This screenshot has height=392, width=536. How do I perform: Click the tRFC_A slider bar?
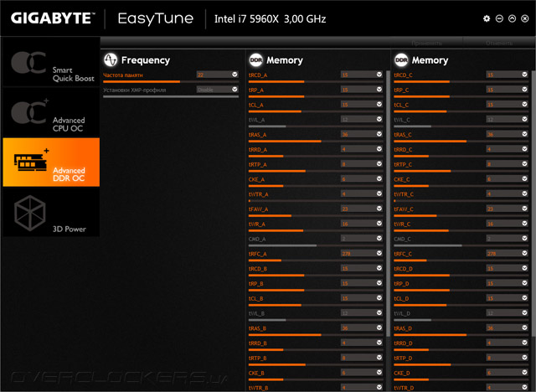pos(316,260)
